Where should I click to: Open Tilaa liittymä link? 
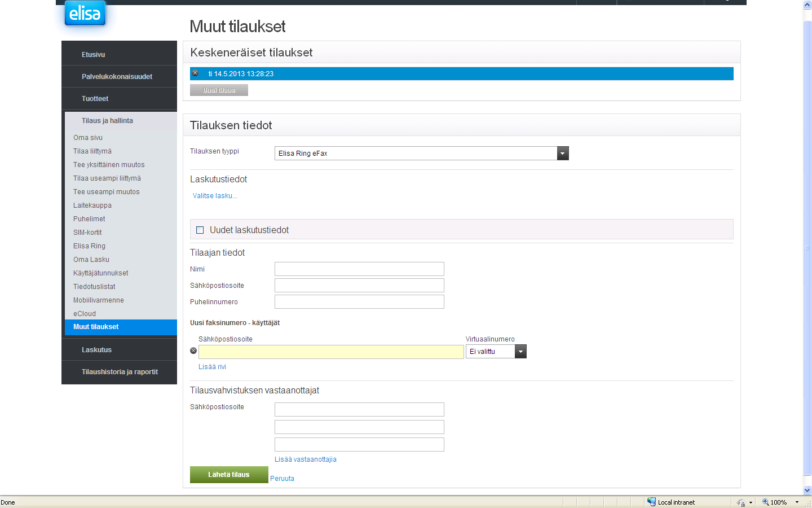pos(92,151)
